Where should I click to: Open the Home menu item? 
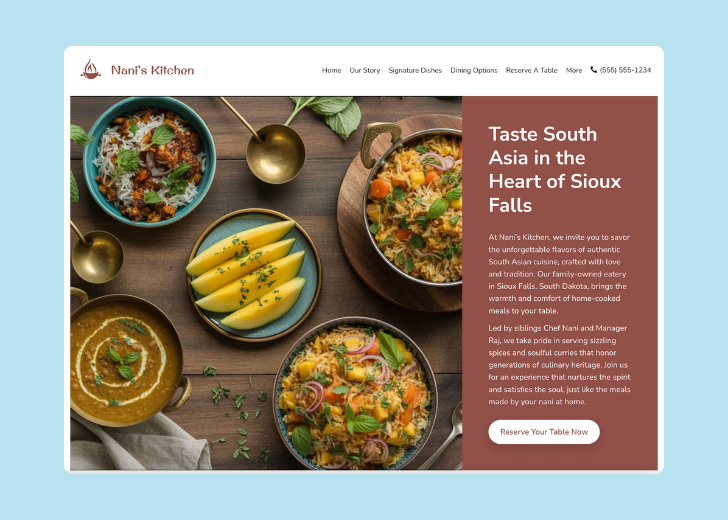point(332,70)
